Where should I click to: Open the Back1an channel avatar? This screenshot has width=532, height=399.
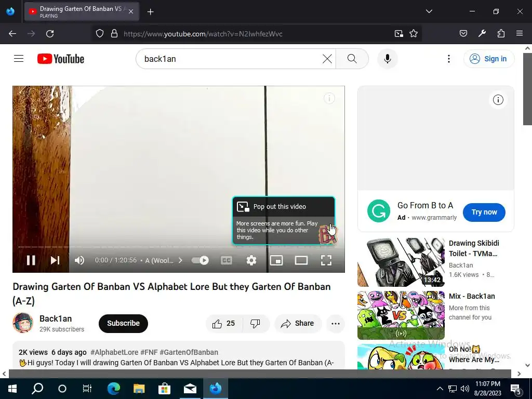click(23, 323)
